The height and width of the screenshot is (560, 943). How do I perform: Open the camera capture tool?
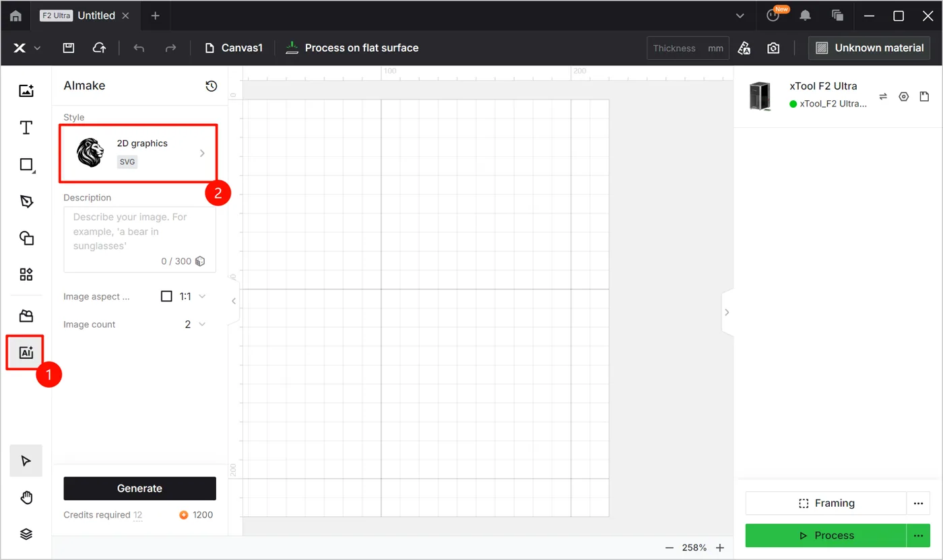click(x=773, y=48)
